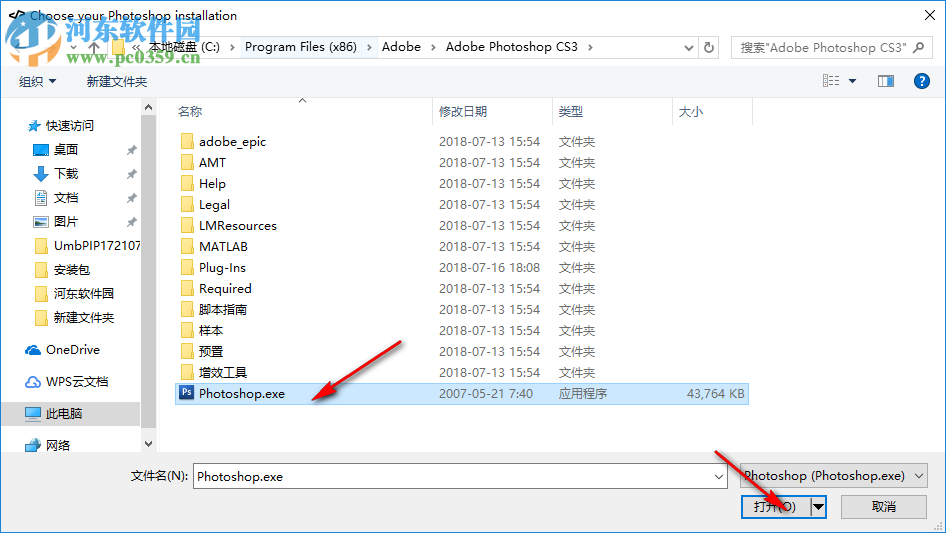Click the 取消 button
Viewport: 946px width, 533px height.
(x=884, y=506)
